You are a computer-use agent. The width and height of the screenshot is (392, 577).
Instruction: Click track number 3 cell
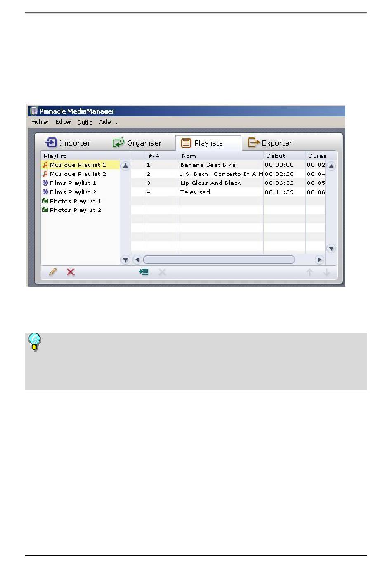click(x=162, y=183)
